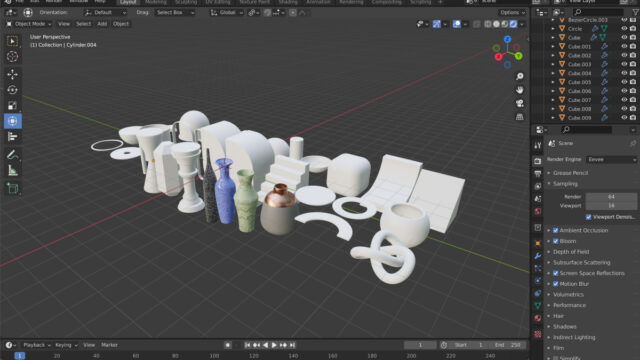Toggle X-ray in the viewport header

(x=476, y=24)
